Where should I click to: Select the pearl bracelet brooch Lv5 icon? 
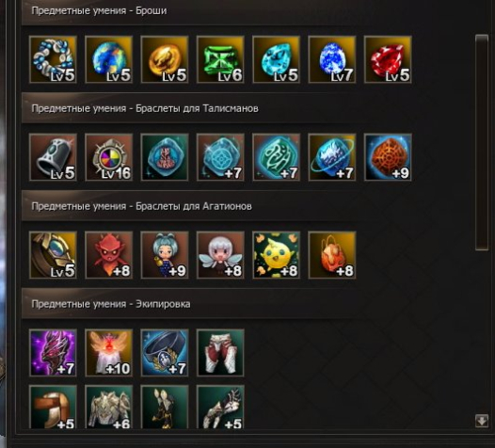[53, 59]
